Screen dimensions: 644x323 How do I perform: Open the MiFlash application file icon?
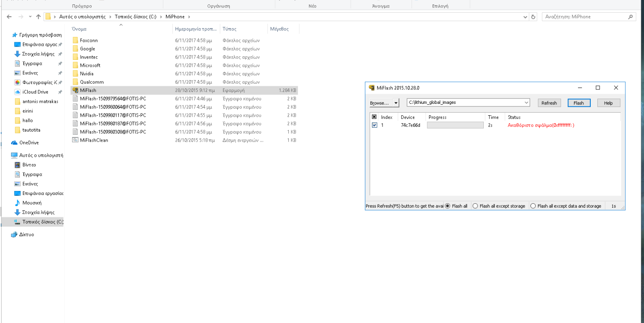[x=75, y=90]
